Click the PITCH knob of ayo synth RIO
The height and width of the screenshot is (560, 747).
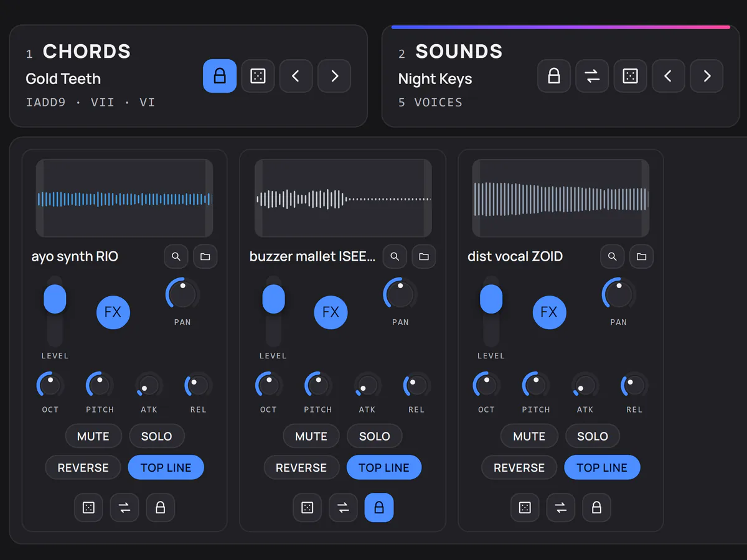click(100, 385)
